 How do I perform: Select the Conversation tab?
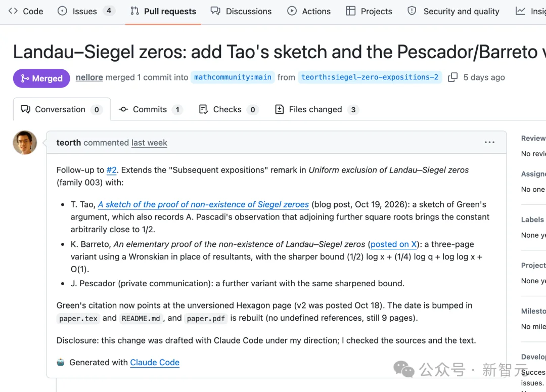click(62, 109)
